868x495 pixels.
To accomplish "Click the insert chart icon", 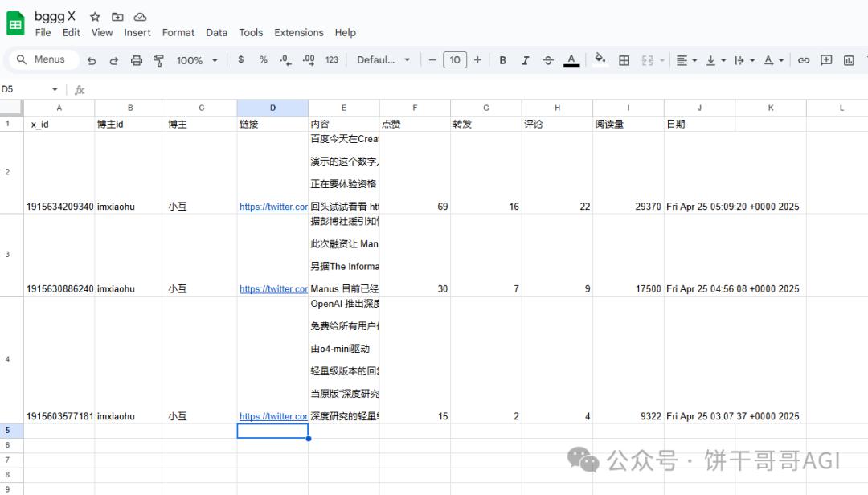I will point(849,60).
